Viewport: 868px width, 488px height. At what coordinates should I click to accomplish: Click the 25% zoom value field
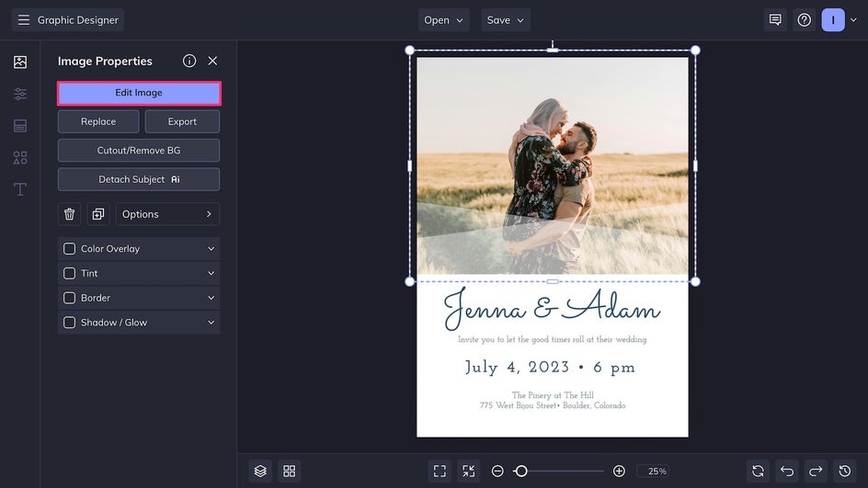tap(653, 471)
